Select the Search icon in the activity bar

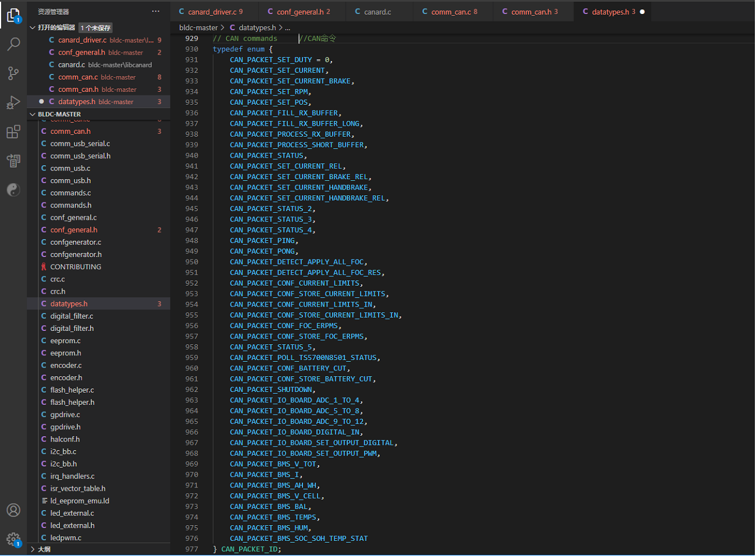(x=13, y=44)
